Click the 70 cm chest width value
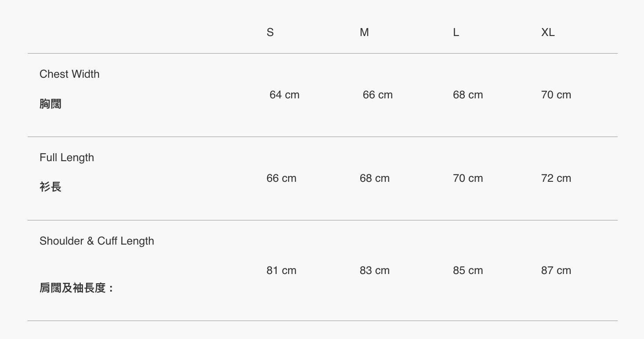 [556, 95]
